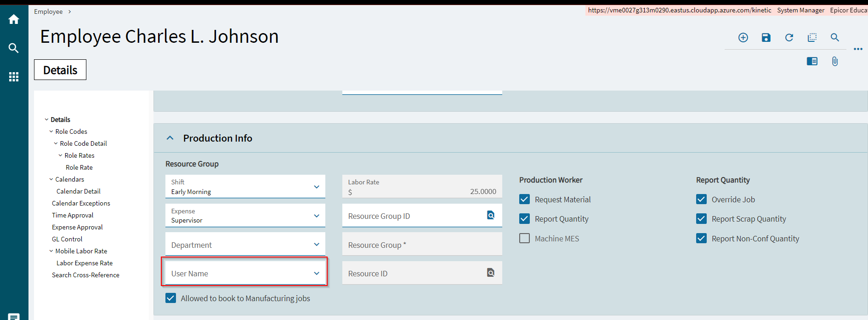The height and width of the screenshot is (320, 868).
Task: Open the apps grid menu
Action: click(x=14, y=77)
